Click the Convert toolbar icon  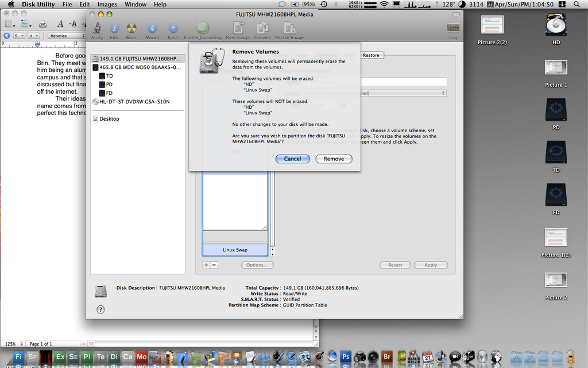[262, 28]
